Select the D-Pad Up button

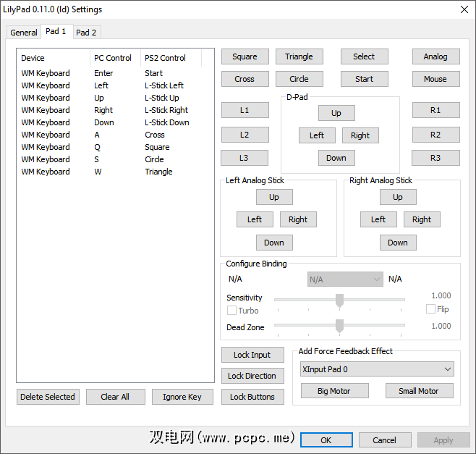(x=336, y=113)
